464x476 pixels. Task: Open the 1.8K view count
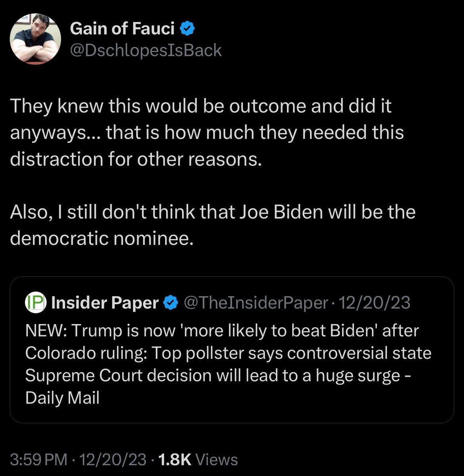pyautogui.click(x=174, y=460)
